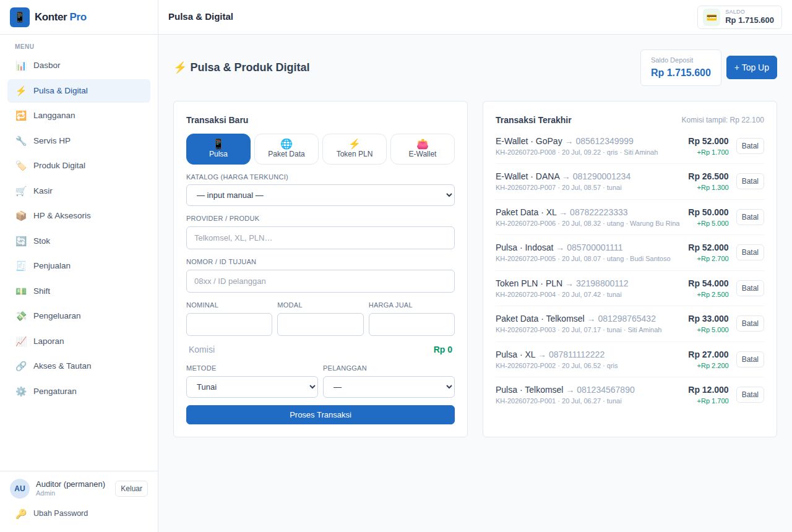Open the Metode Tunai dropdown
Screen dimensions: 792x532
(252, 387)
